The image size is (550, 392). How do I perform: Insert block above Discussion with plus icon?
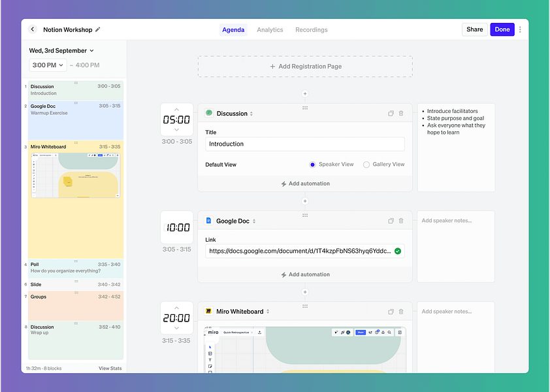pyautogui.click(x=305, y=93)
